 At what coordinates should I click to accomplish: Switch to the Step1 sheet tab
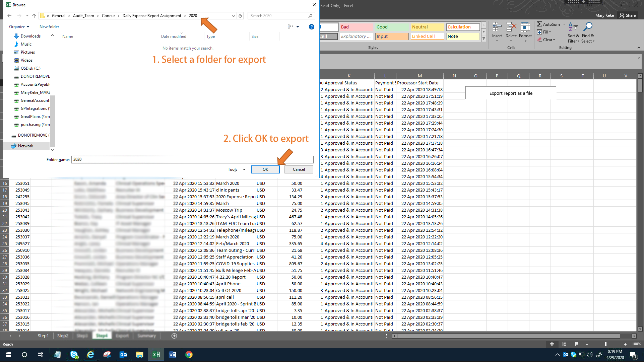[x=43, y=336]
